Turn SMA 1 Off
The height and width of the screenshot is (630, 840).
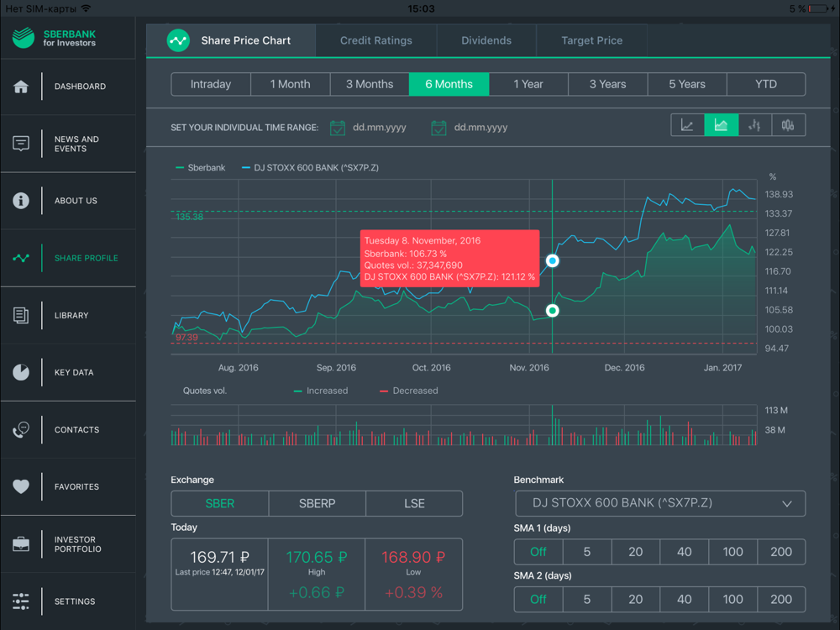[538, 552]
